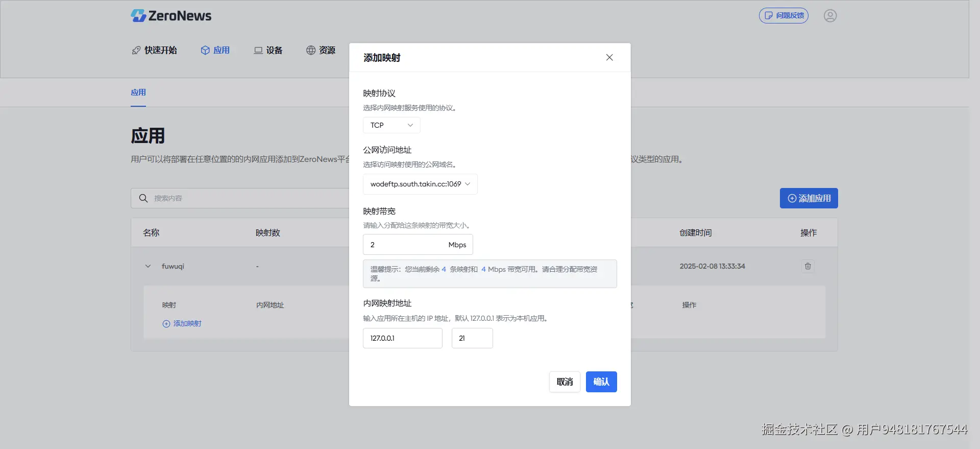980x449 pixels.
Task: Close the 添加映射 dialog
Action: pyautogui.click(x=609, y=57)
